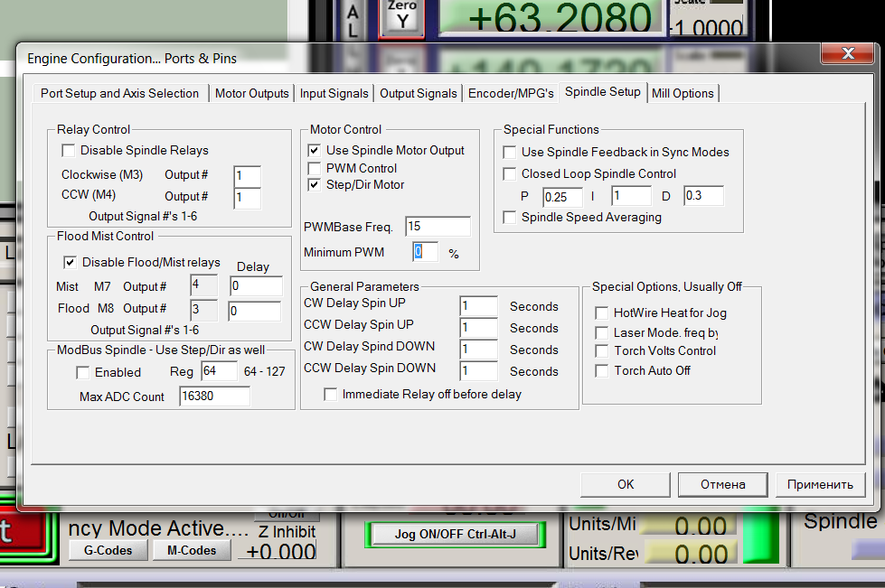Click the Spindle label in Mach3 window

point(841,521)
